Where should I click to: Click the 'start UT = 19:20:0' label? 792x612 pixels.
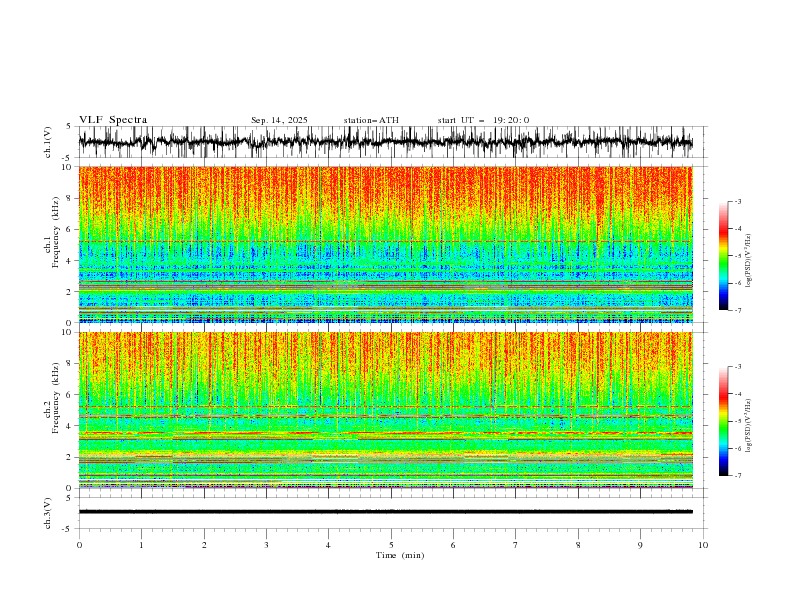483,120
